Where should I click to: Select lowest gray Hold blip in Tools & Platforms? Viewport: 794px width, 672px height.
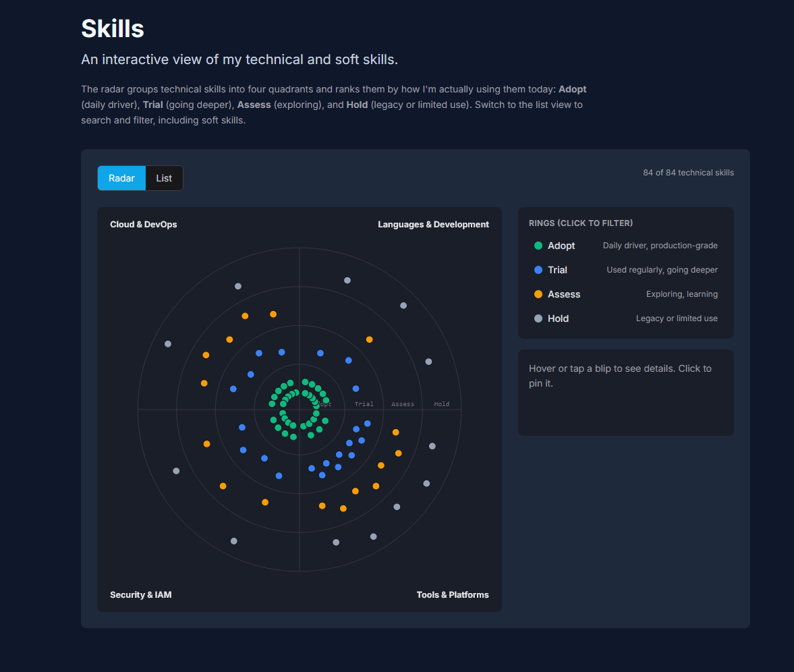tap(336, 542)
